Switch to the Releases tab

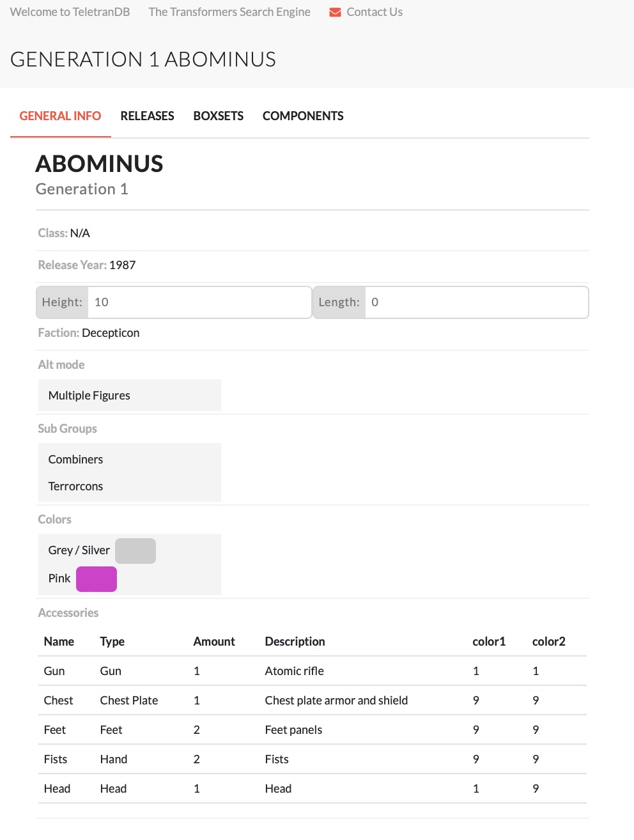(x=147, y=116)
